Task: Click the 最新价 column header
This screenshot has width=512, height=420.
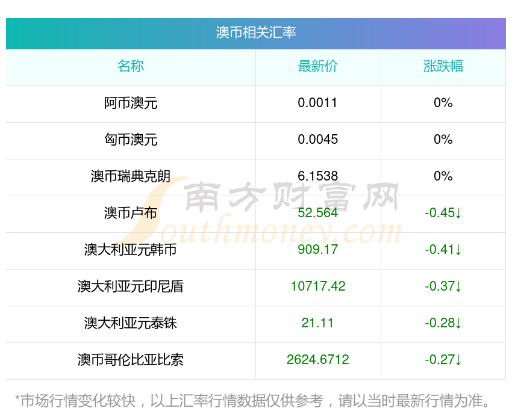Action: point(317,66)
